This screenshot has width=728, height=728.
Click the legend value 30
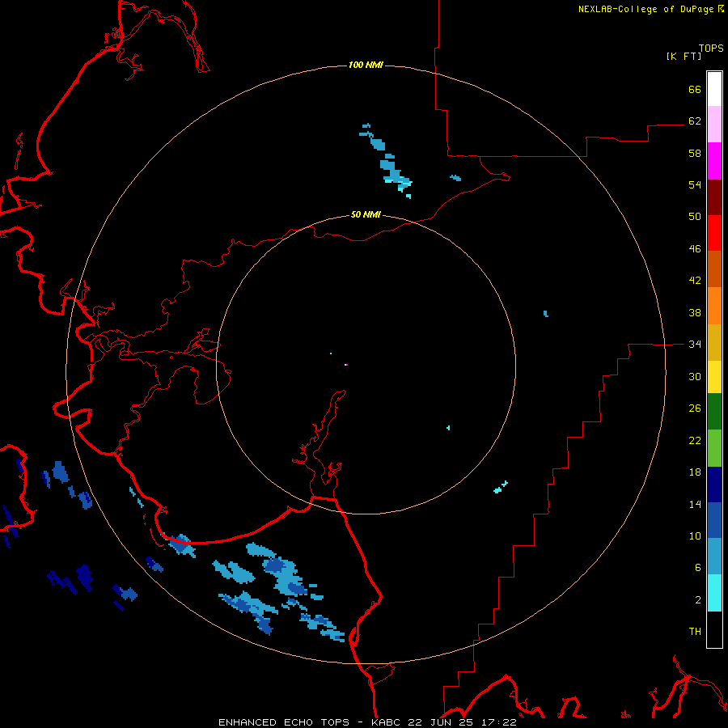point(695,376)
